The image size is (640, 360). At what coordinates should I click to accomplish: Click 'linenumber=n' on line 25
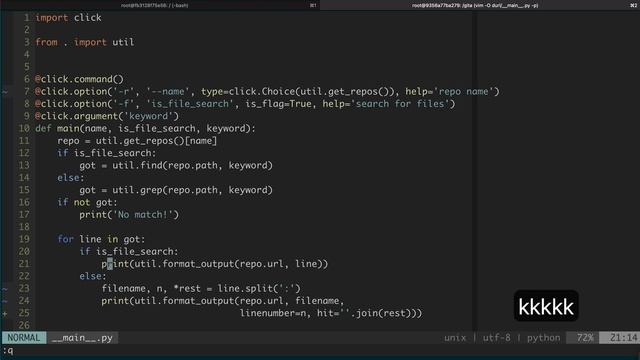tap(273, 313)
